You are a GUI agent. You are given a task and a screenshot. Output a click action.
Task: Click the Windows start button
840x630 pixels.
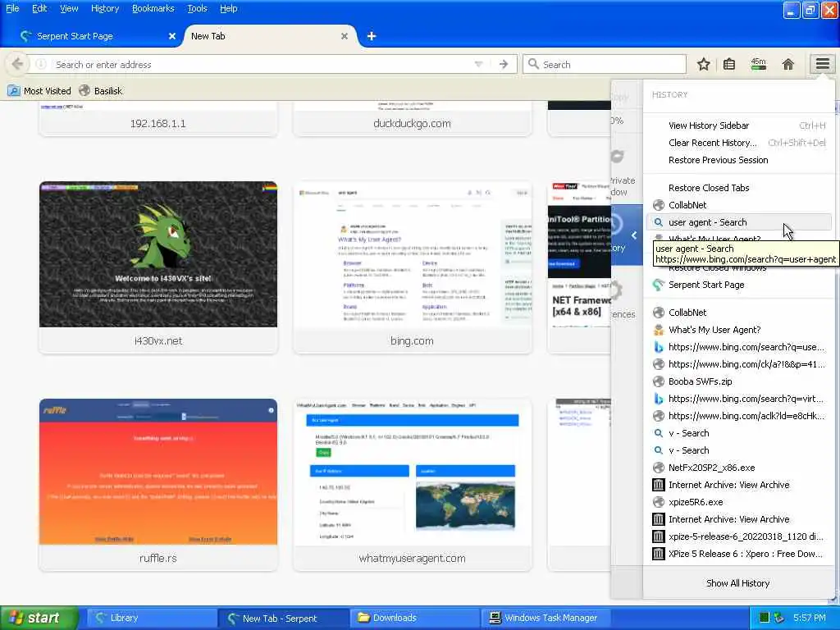tap(39, 618)
